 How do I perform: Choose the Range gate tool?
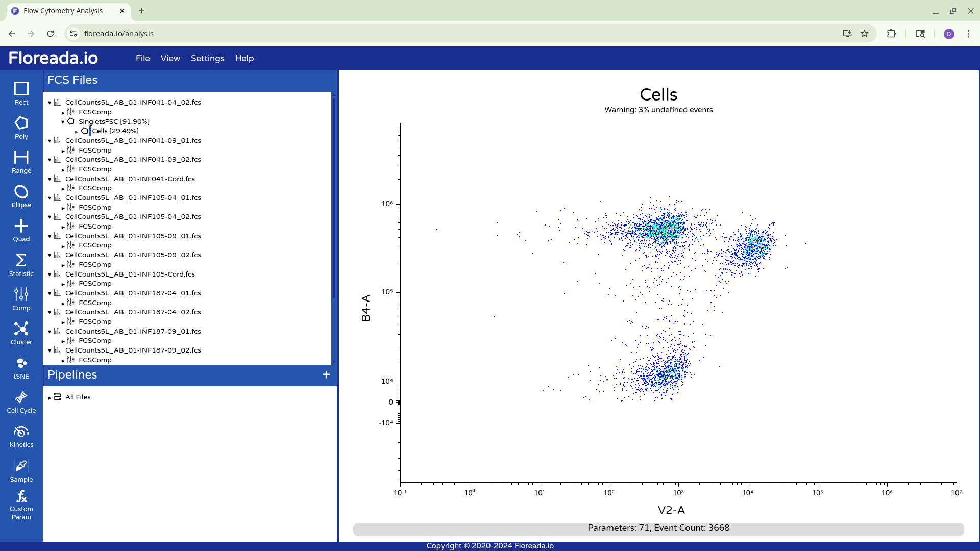[21, 162]
